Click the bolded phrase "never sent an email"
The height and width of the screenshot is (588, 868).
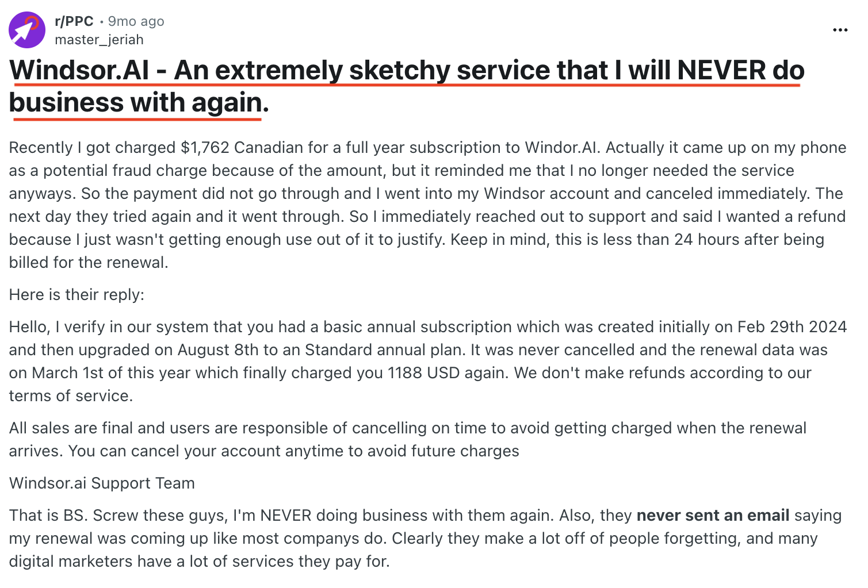pyautogui.click(x=713, y=515)
